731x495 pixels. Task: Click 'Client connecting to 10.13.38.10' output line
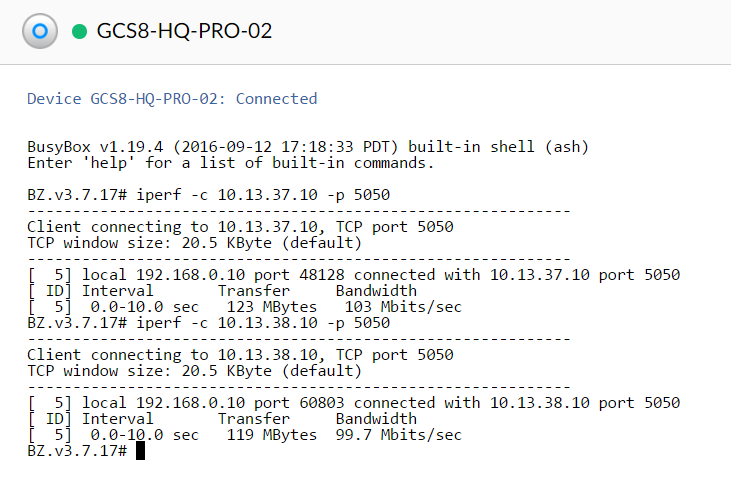(x=240, y=355)
